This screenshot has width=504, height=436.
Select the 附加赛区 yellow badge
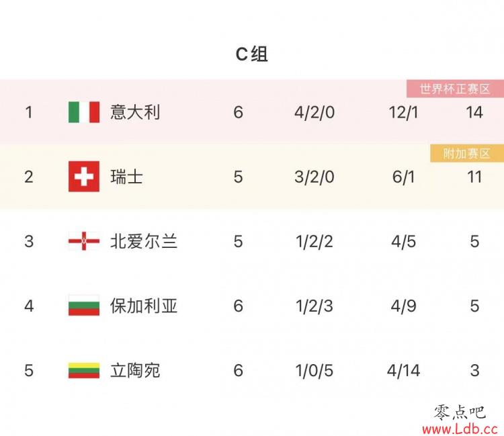(x=467, y=153)
